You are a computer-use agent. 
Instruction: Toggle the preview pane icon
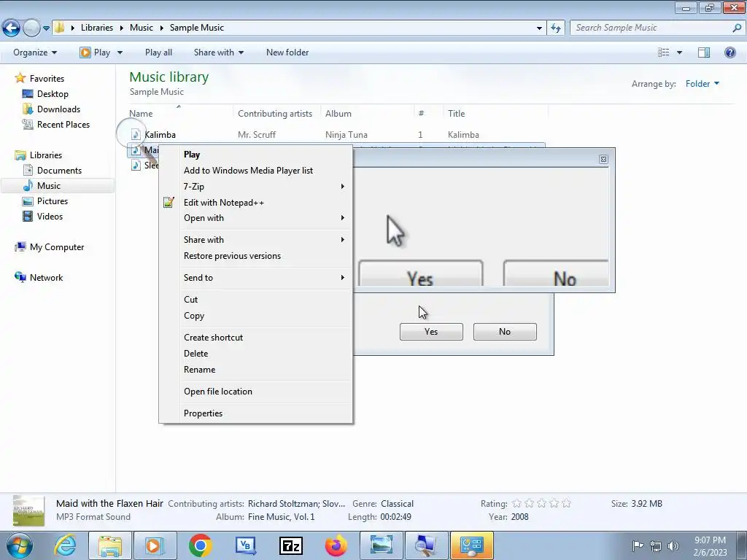[x=704, y=52]
